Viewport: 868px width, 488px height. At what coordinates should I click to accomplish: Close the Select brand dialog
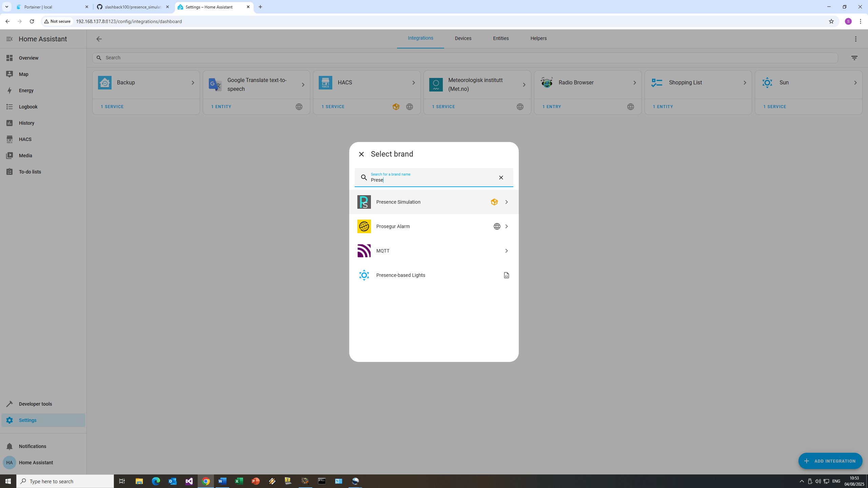coord(361,154)
